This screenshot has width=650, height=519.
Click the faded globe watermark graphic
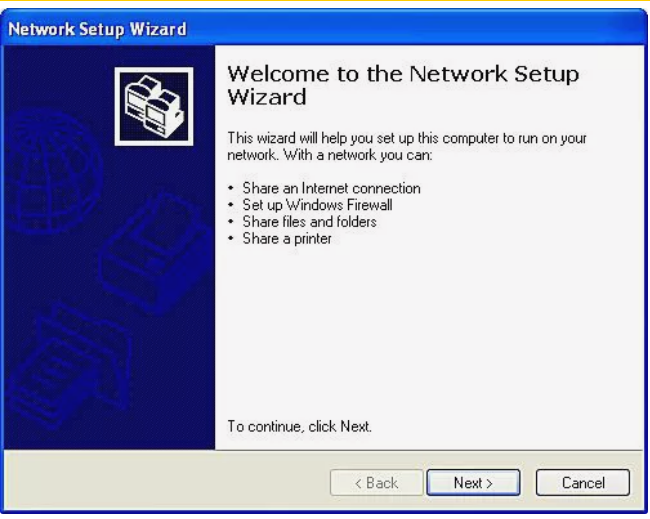point(52,171)
